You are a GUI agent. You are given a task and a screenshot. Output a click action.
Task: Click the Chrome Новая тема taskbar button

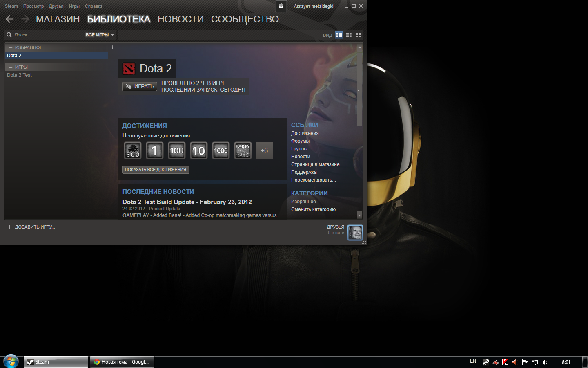[122, 362]
